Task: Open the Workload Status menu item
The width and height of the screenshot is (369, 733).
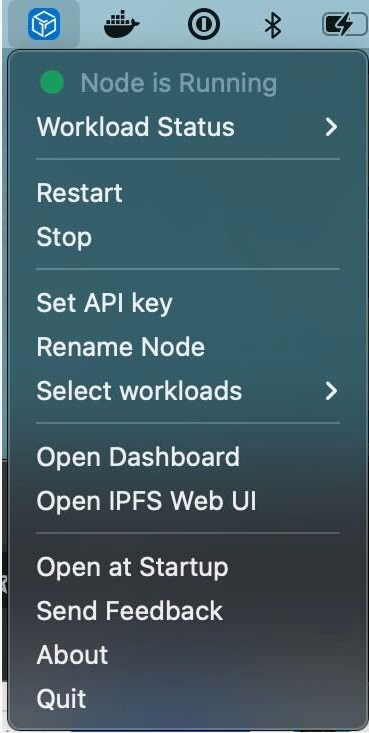Action: (x=188, y=127)
